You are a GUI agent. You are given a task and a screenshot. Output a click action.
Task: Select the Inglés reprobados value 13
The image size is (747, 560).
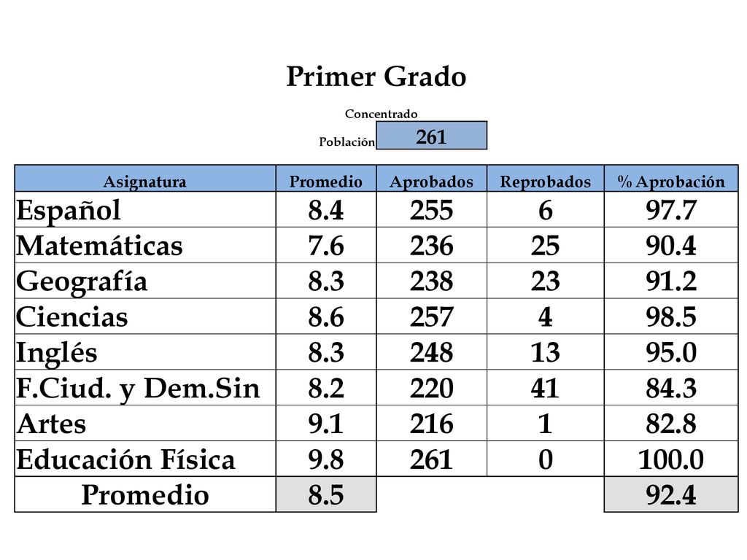click(x=546, y=352)
